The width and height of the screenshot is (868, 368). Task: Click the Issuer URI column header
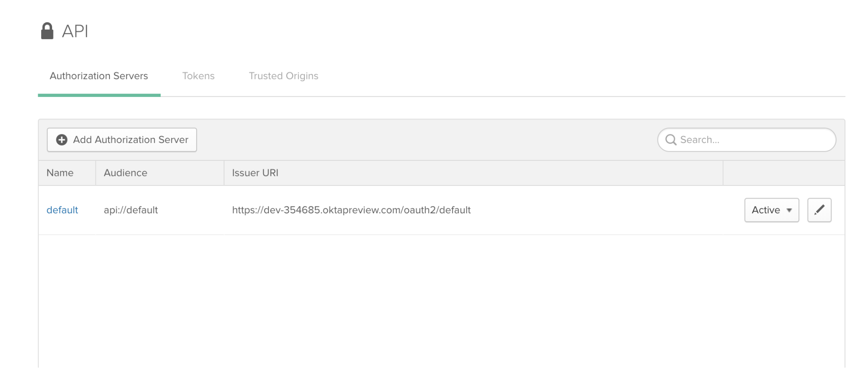pyautogui.click(x=255, y=173)
